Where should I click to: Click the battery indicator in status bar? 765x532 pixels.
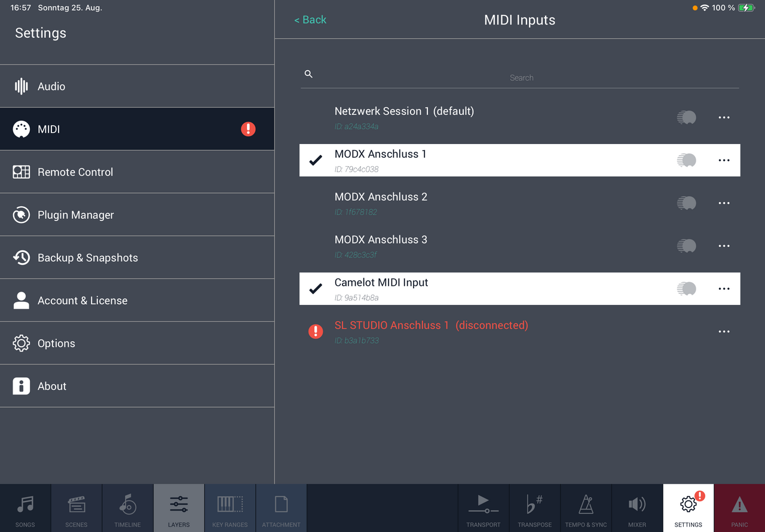[x=747, y=8]
